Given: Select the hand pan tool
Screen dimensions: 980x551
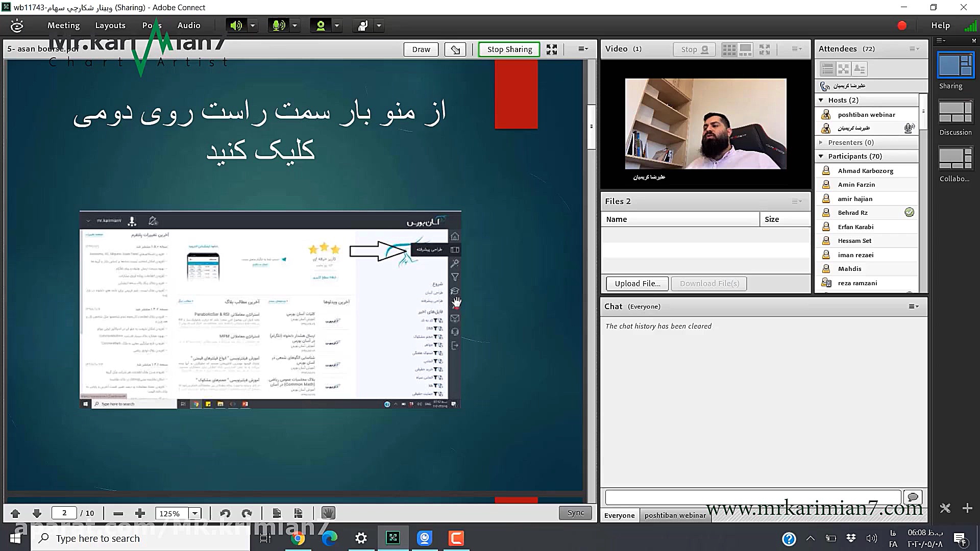Looking at the screenshot, I should 328,513.
